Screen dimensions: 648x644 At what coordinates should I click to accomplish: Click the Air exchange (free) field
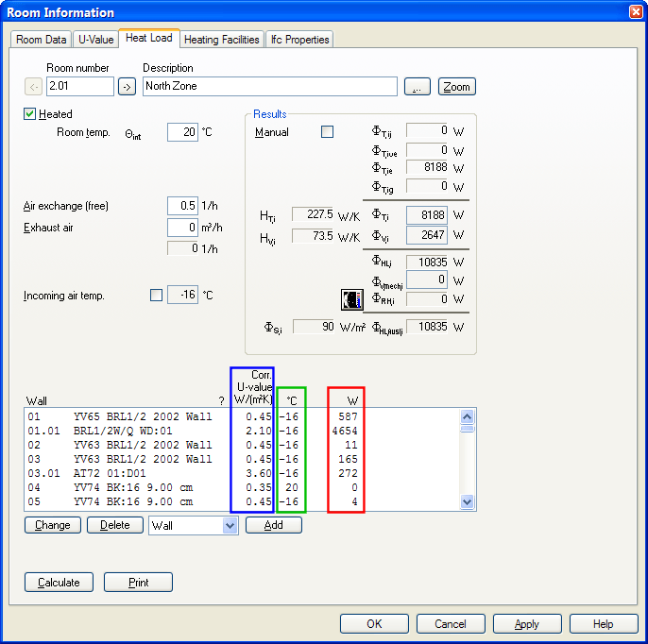coord(182,206)
